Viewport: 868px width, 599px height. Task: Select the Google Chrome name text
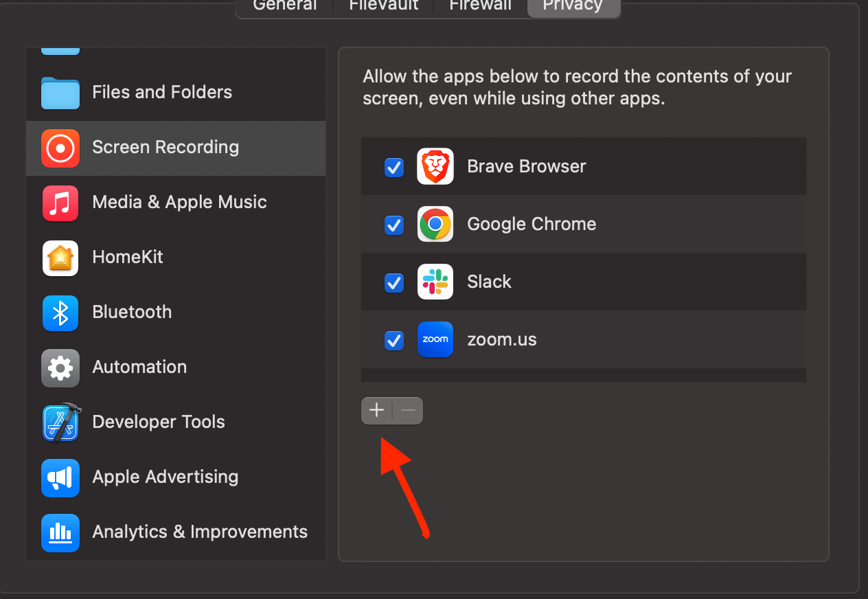click(x=532, y=224)
